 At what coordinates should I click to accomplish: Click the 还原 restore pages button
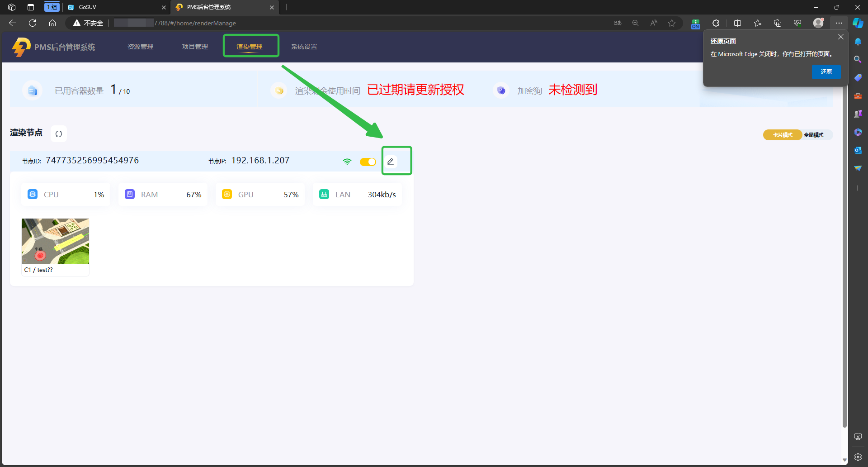coord(826,72)
